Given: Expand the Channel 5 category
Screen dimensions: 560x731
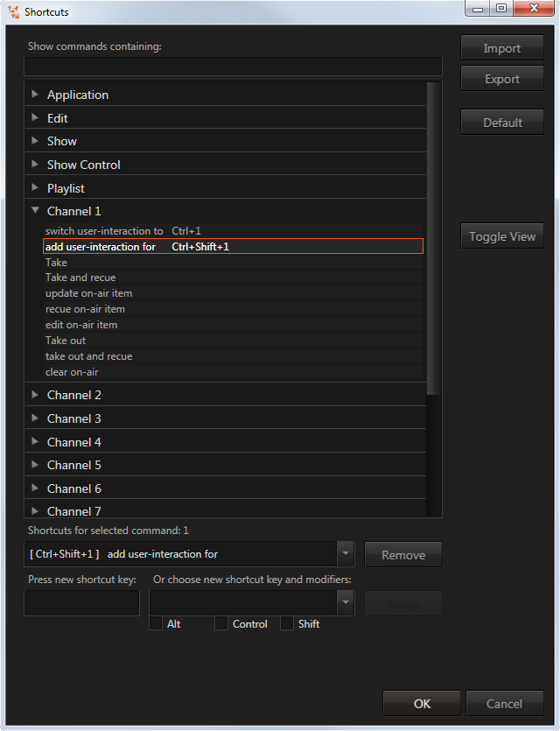Looking at the screenshot, I should coord(35,465).
